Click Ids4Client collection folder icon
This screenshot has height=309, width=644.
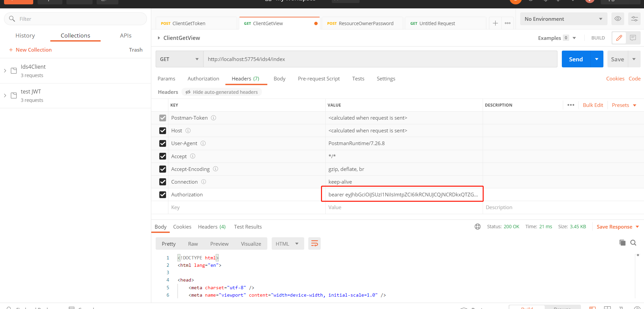(x=14, y=71)
